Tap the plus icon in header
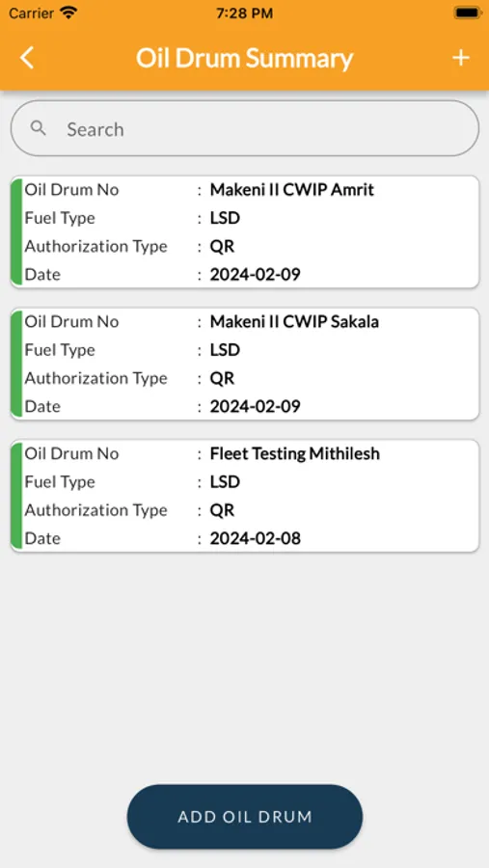The width and height of the screenshot is (489, 868). click(x=461, y=58)
